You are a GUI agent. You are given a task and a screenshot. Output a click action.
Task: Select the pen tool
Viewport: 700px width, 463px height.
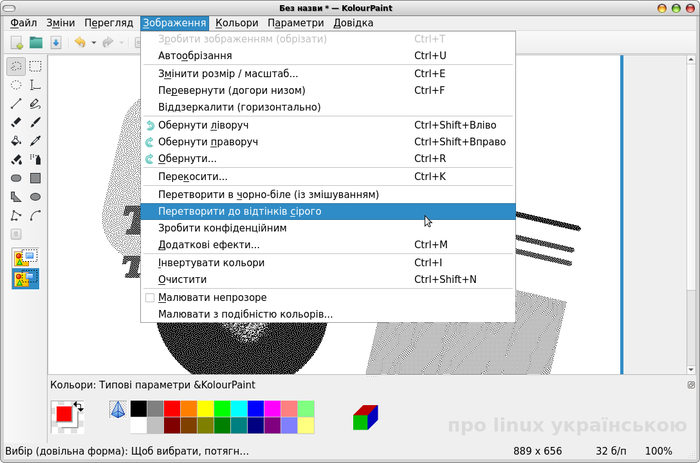click(35, 104)
